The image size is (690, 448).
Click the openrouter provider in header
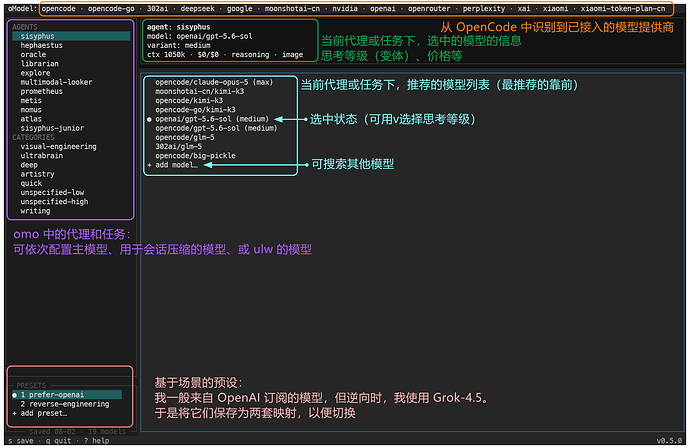pyautogui.click(x=429, y=9)
